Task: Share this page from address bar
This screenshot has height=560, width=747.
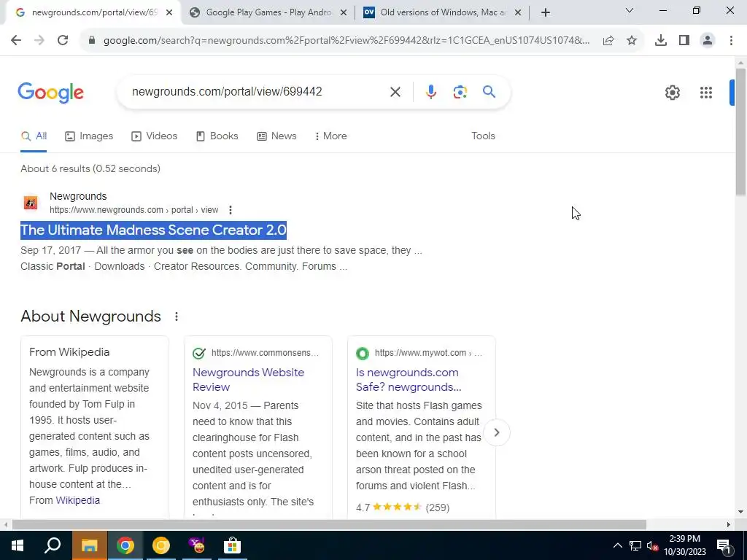Action: click(608, 41)
